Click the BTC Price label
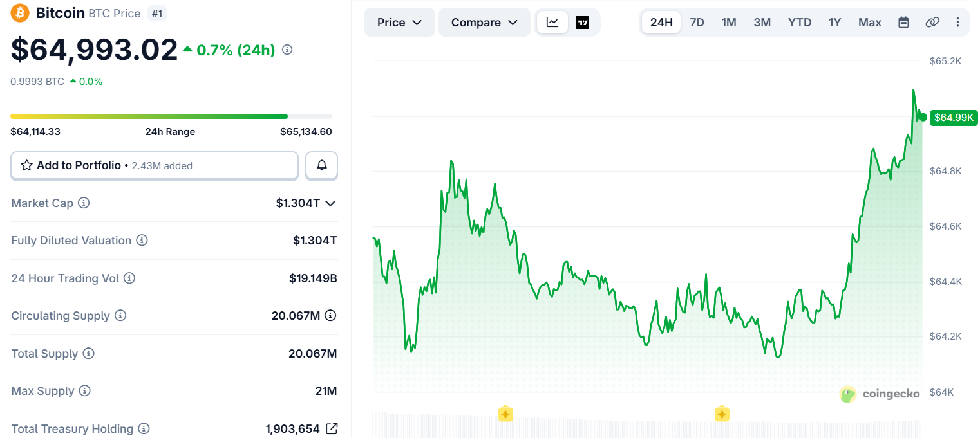 pos(116,14)
